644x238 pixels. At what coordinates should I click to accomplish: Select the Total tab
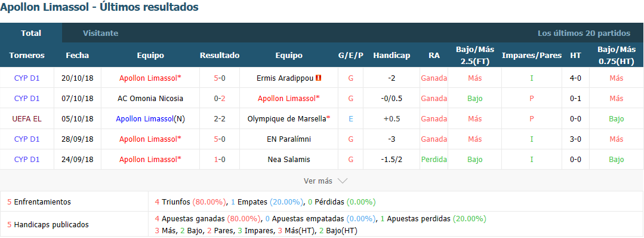point(31,33)
